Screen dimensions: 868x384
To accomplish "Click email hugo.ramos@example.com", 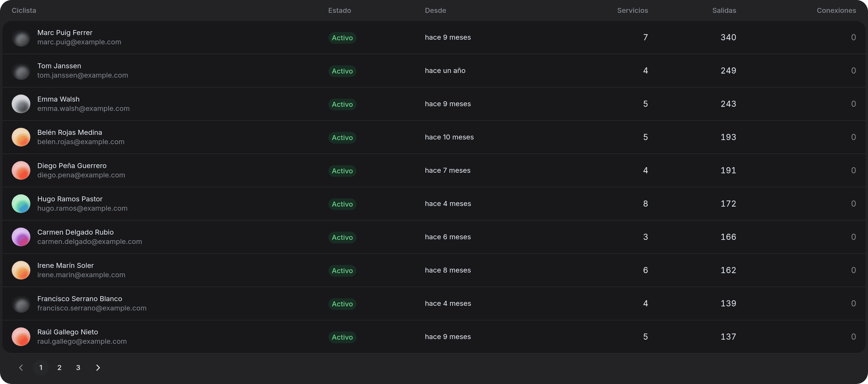I will point(82,208).
